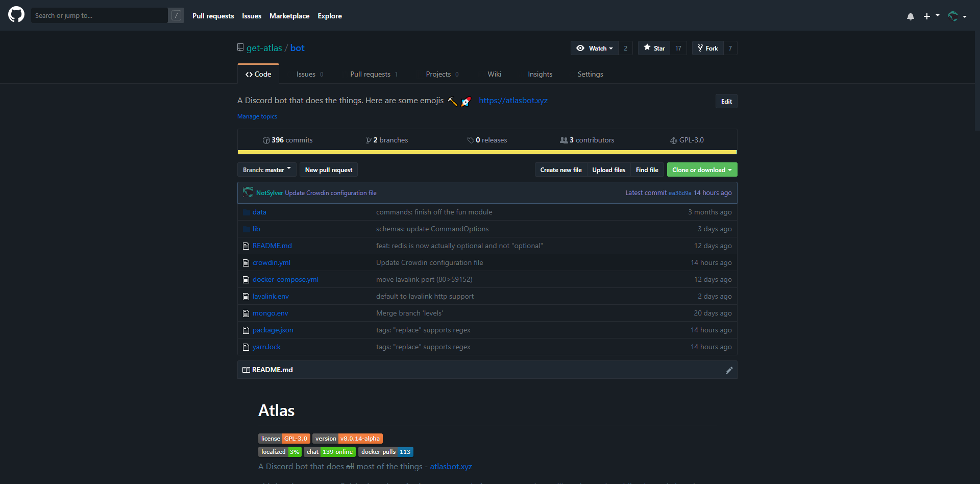Image resolution: width=980 pixels, height=484 pixels.
Task: Open the bot repository link
Action: (x=297, y=48)
